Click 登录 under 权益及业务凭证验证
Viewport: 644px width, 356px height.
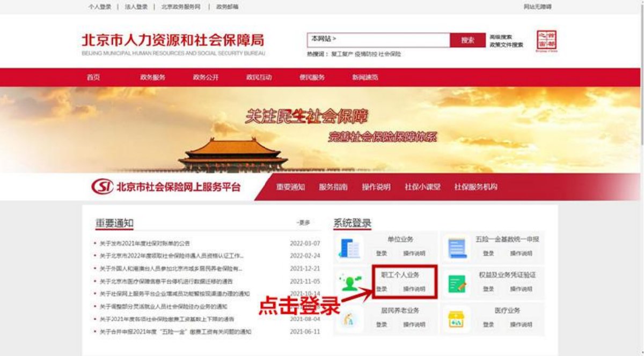pyautogui.click(x=488, y=289)
